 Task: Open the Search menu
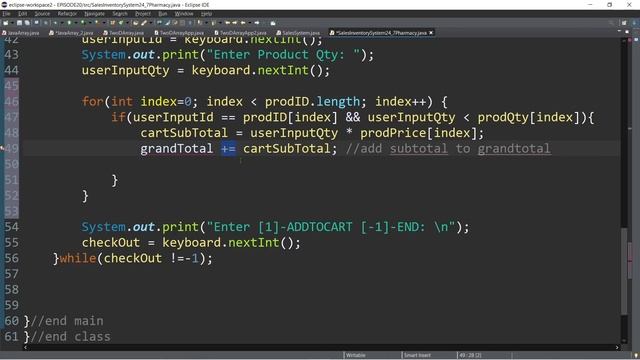pyautogui.click(x=120, y=13)
